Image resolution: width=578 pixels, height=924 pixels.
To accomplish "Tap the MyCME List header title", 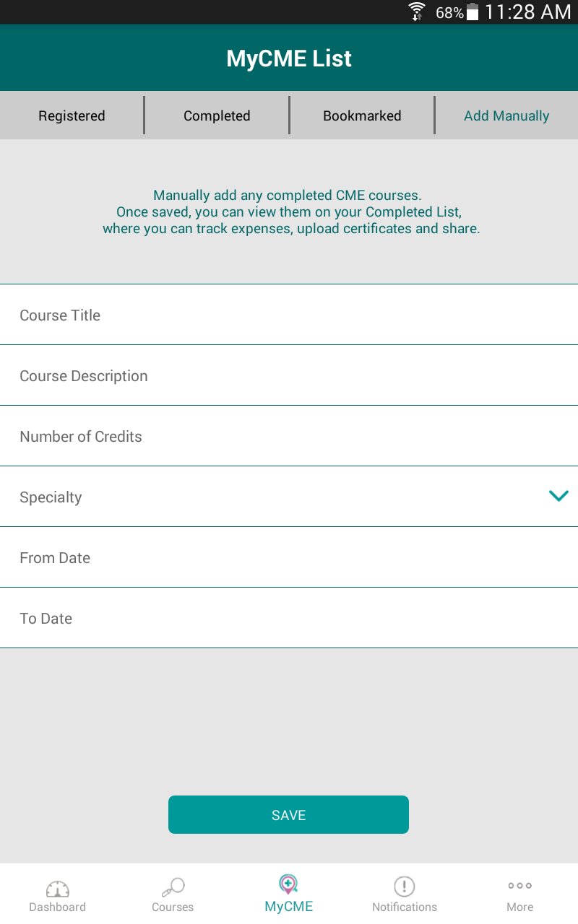I will pyautogui.click(x=289, y=58).
